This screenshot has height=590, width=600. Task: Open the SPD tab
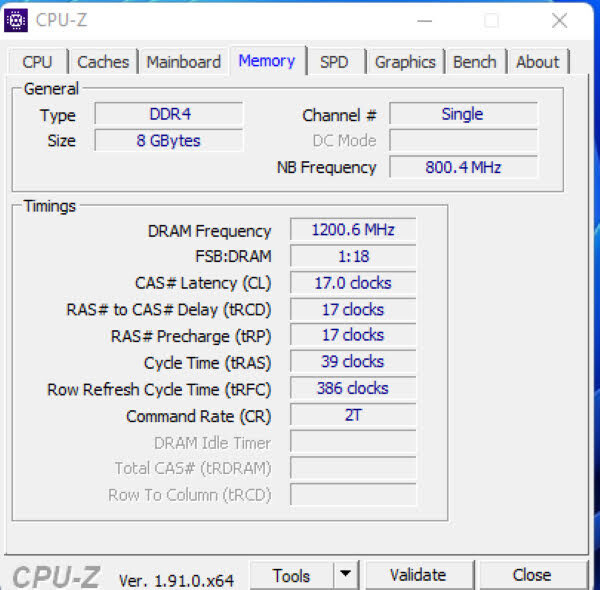(x=334, y=62)
